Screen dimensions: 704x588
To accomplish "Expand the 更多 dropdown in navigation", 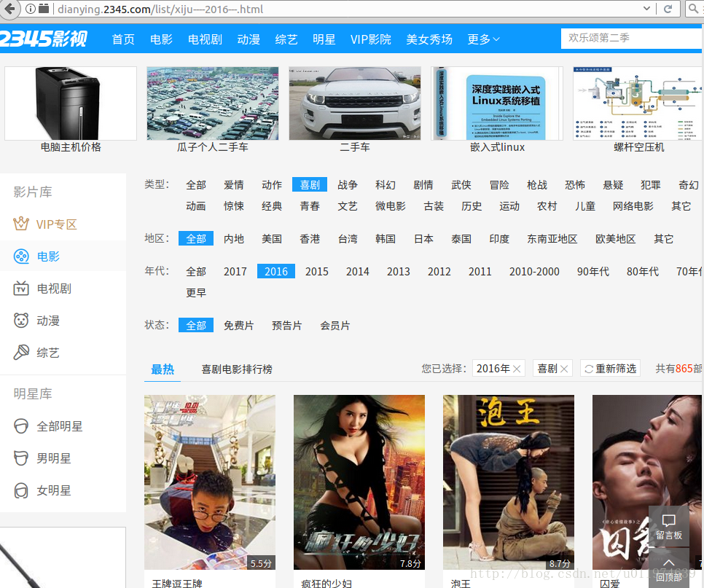I will [x=484, y=39].
